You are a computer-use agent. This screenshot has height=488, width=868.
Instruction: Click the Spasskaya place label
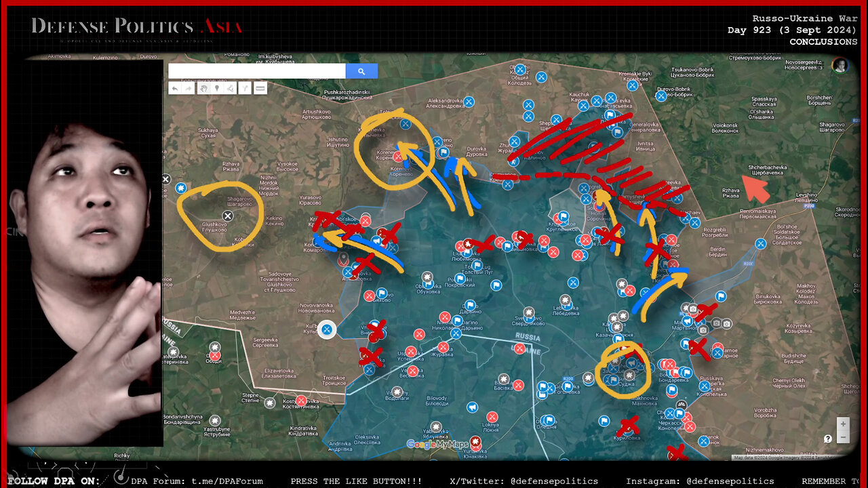[764, 102]
